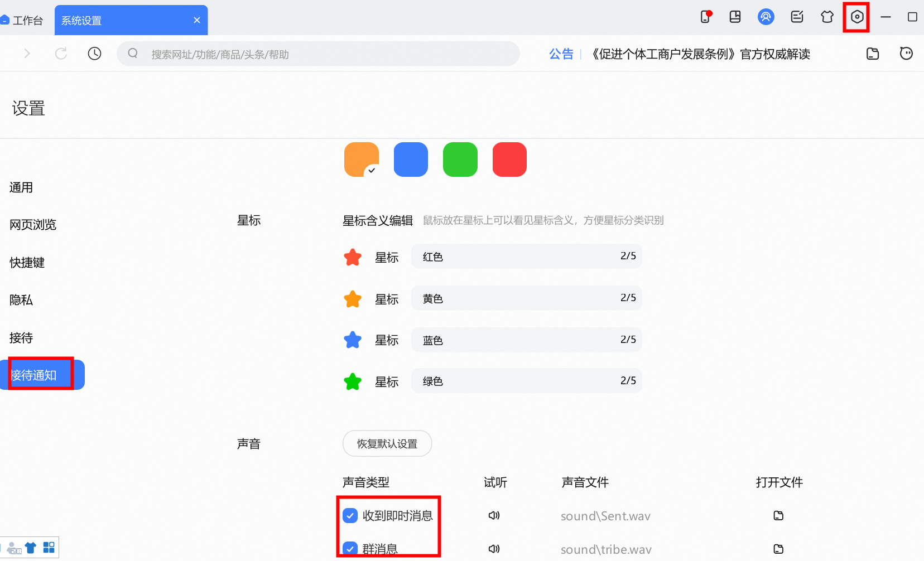This screenshot has height=561, width=924.
Task: Click the folder icon beside the announcement
Action: coord(873,54)
